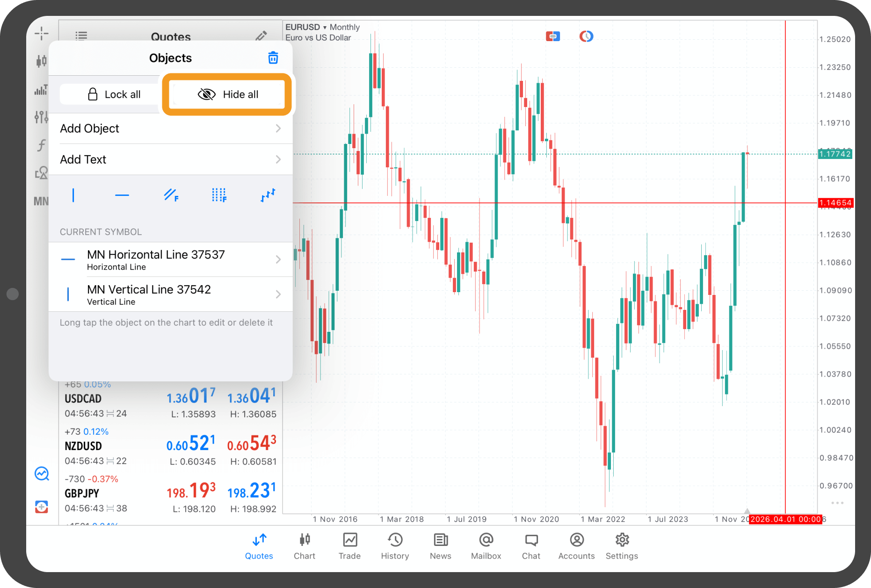871x588 pixels.
Task: Select the Elliott wave tool icon
Action: [268, 195]
